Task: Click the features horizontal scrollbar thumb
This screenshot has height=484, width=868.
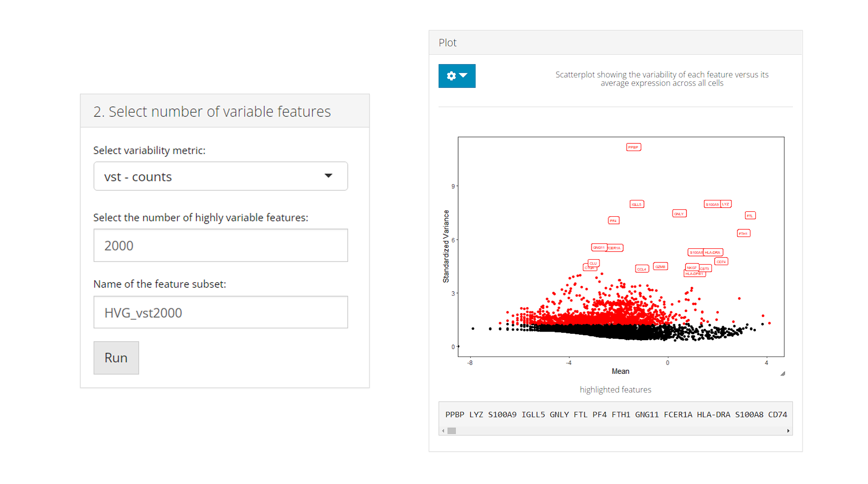Action: point(452,431)
